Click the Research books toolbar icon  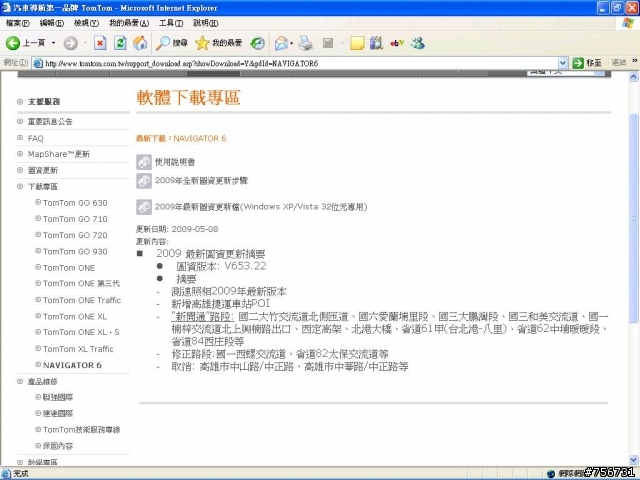click(376, 43)
